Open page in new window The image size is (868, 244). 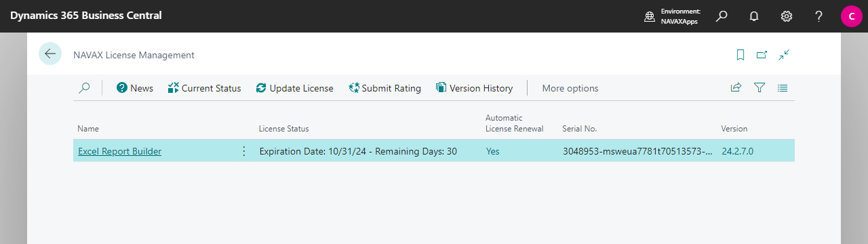point(762,55)
